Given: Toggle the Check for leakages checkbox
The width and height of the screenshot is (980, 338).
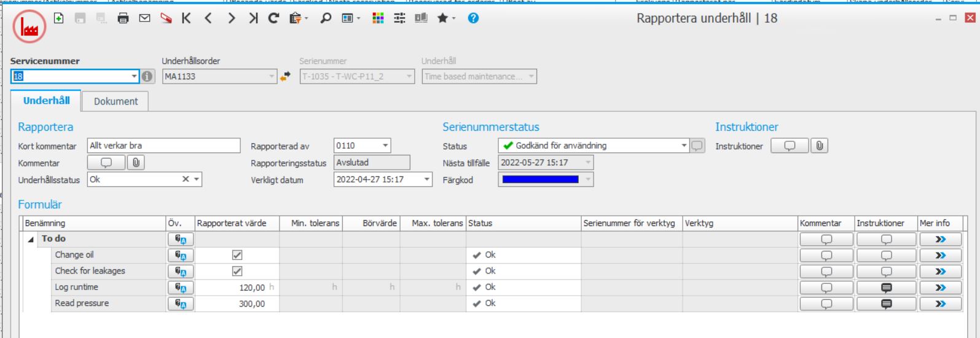Looking at the screenshot, I should (x=237, y=271).
